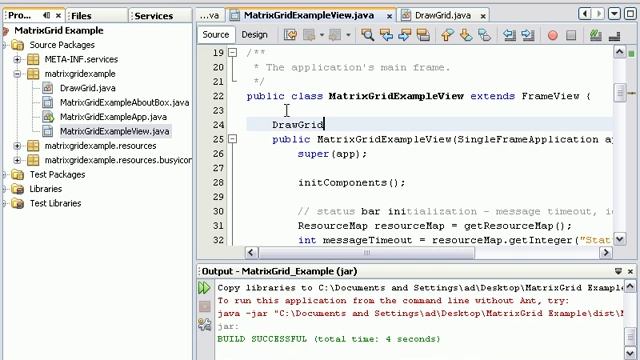Viewport: 640px width, 360px height.
Task: Select MatrixGridExampleView.java in project tree
Action: pyautogui.click(x=115, y=131)
